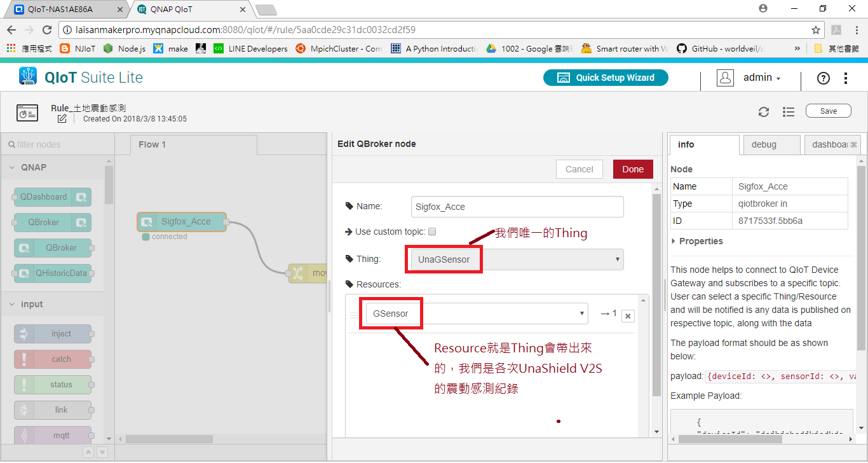Open a new browser tab
Viewport: 868px width, 463px height.
click(x=266, y=10)
